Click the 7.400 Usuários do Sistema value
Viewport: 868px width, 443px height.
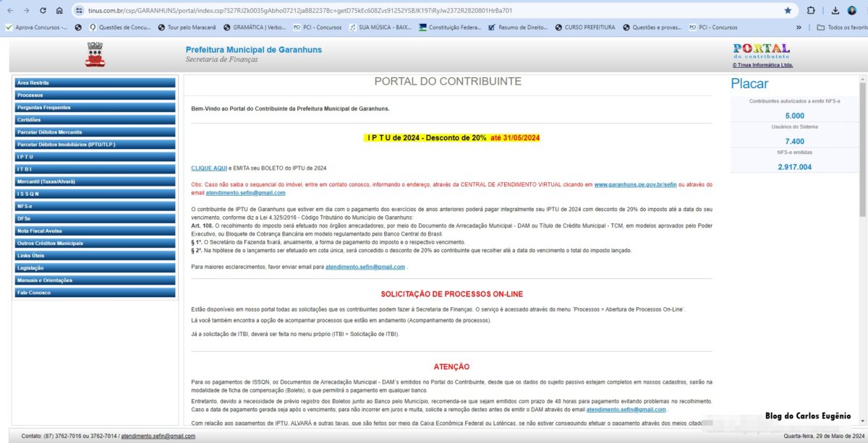[x=794, y=142]
